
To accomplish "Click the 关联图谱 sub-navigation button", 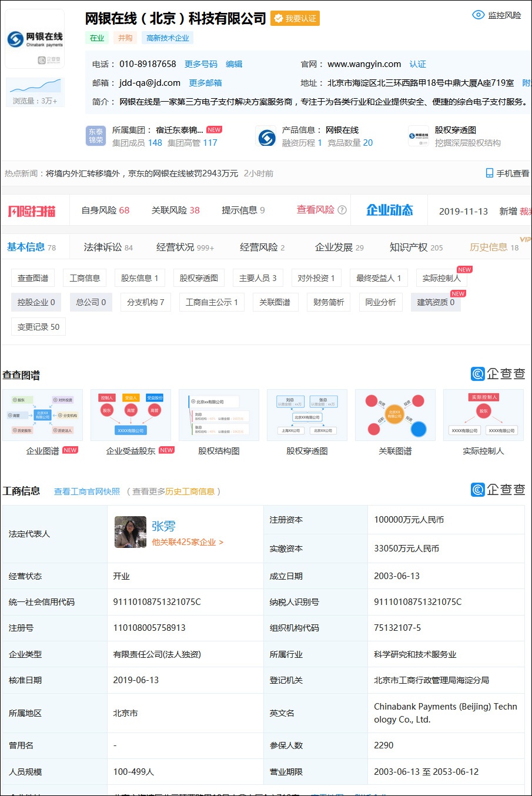I will (275, 302).
